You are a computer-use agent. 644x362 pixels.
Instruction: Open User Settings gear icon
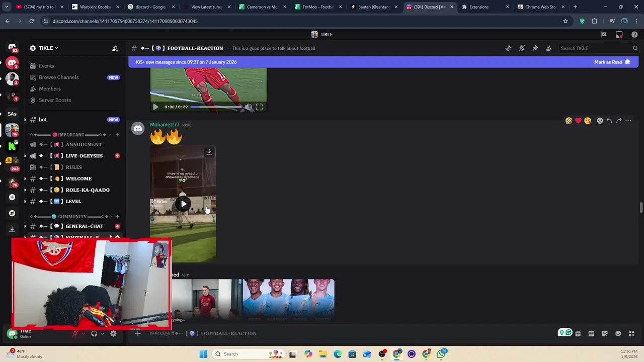tap(113, 333)
